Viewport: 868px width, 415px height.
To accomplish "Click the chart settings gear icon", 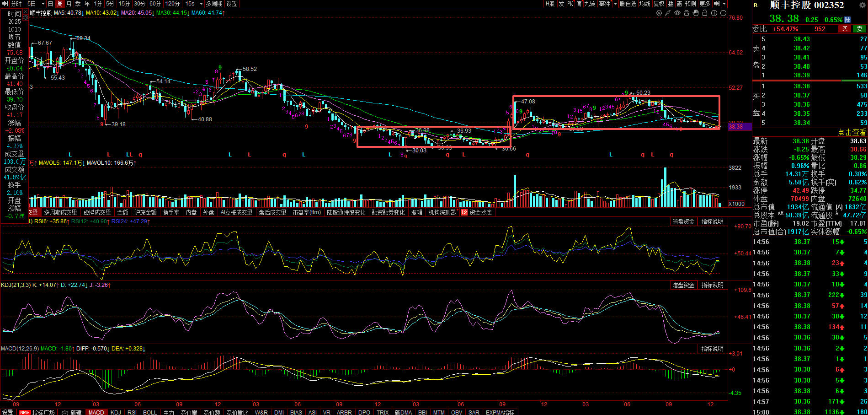I will (659, 13).
